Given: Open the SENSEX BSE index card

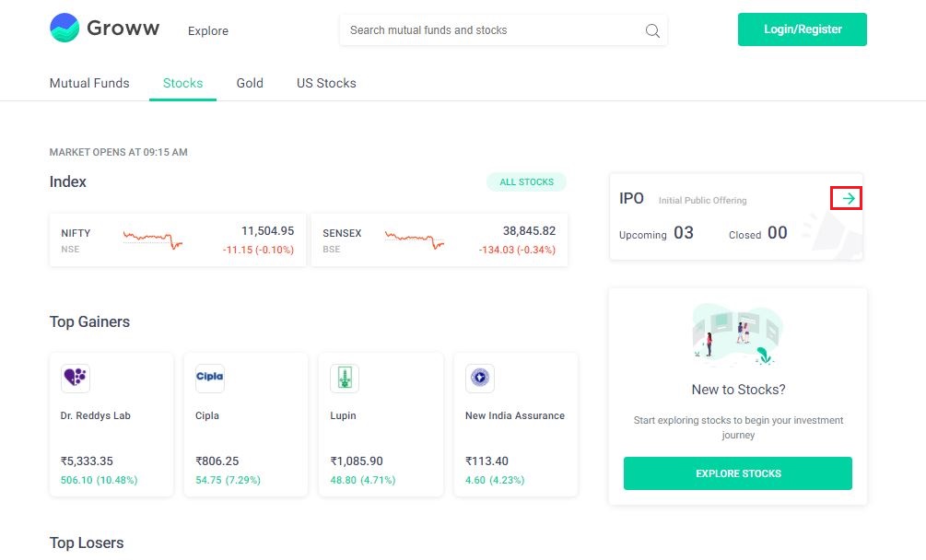Looking at the screenshot, I should [x=440, y=240].
